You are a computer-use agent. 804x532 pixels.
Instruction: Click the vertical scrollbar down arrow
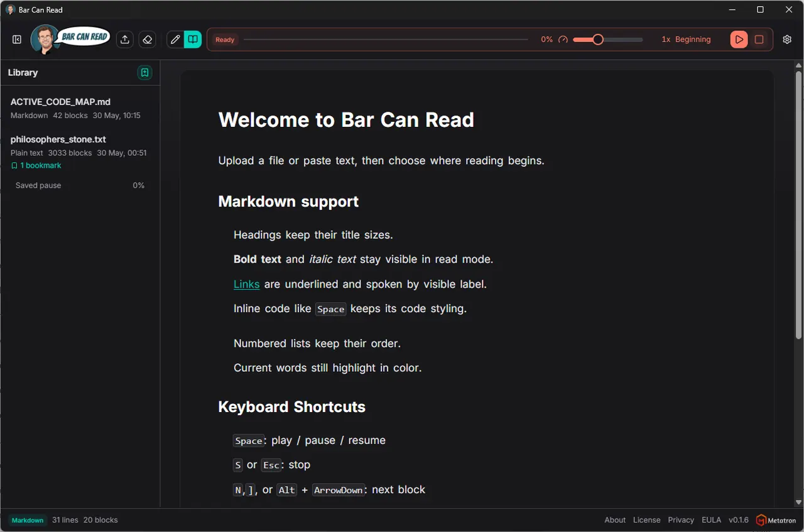pyautogui.click(x=798, y=502)
